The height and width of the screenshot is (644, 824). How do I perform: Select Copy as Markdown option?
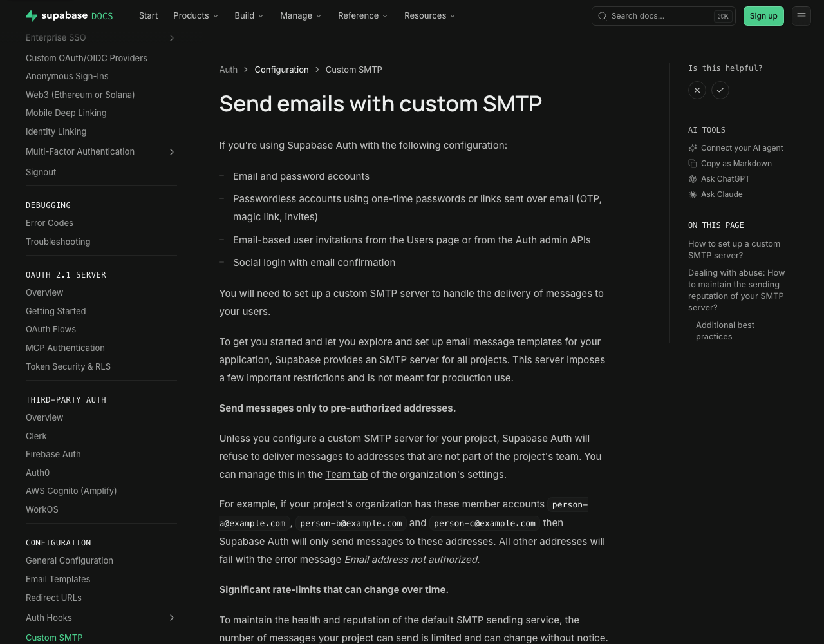(x=736, y=164)
